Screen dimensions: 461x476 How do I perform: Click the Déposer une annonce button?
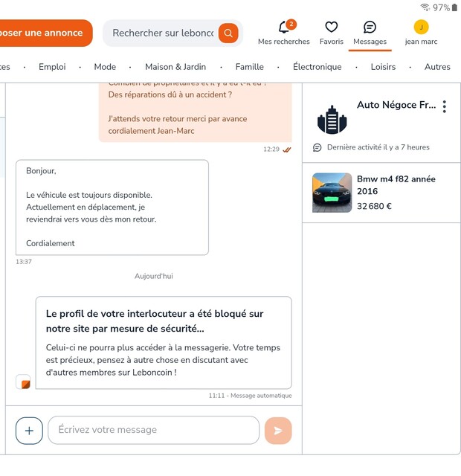point(45,33)
